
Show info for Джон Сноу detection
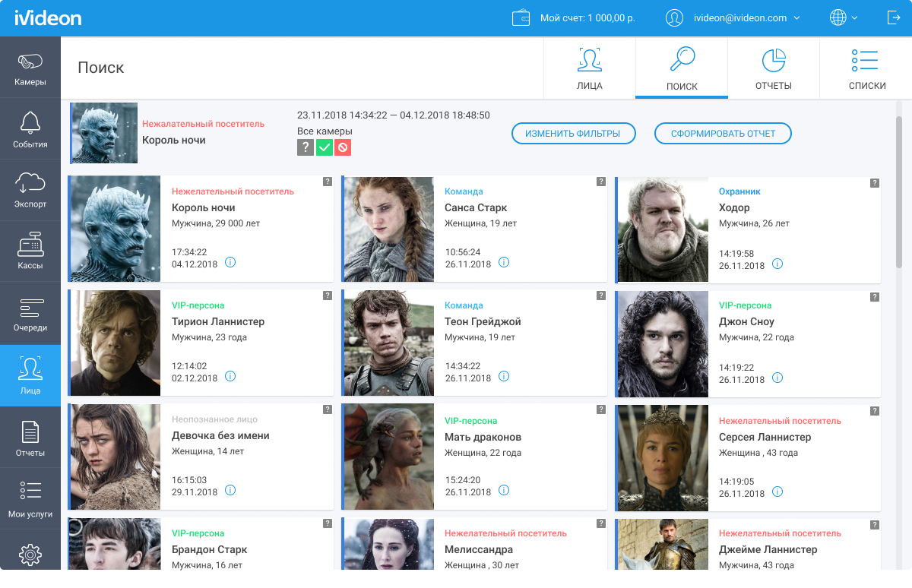(777, 378)
